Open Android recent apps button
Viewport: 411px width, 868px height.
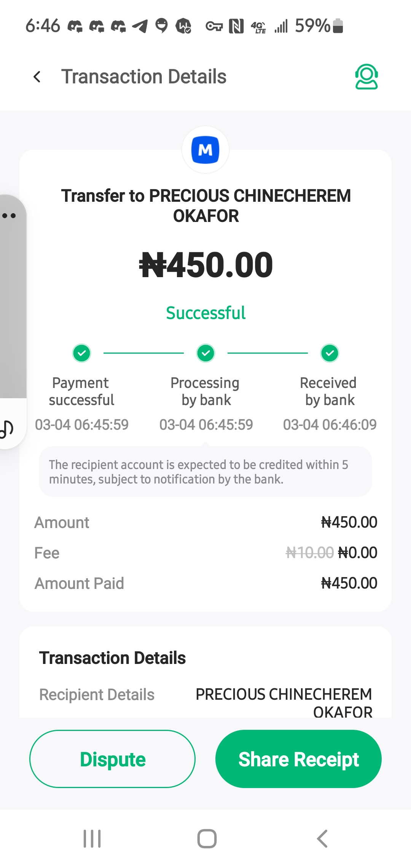tap(92, 839)
